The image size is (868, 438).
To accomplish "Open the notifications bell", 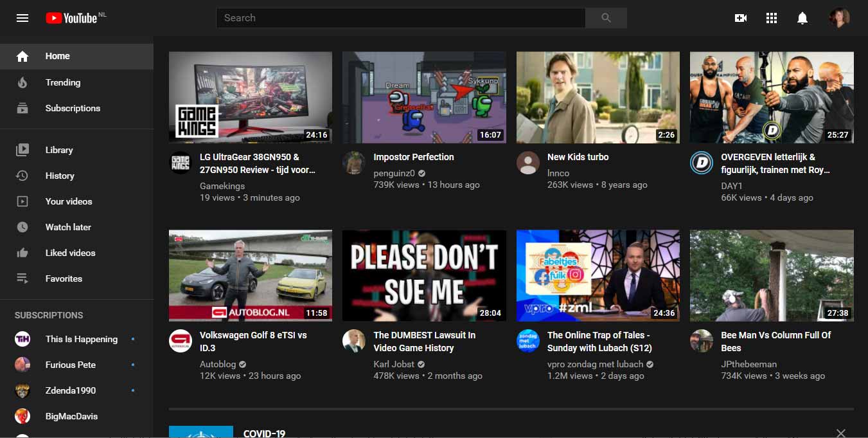I will point(802,18).
